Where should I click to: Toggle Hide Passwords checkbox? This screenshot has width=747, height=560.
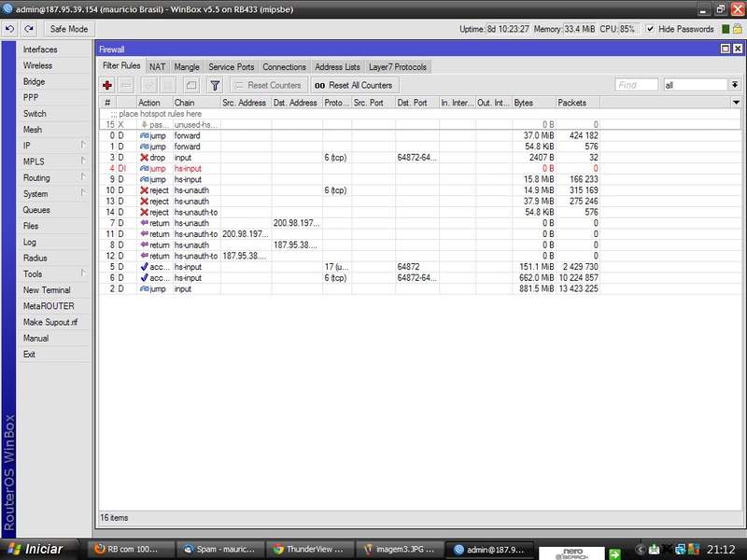(650, 29)
